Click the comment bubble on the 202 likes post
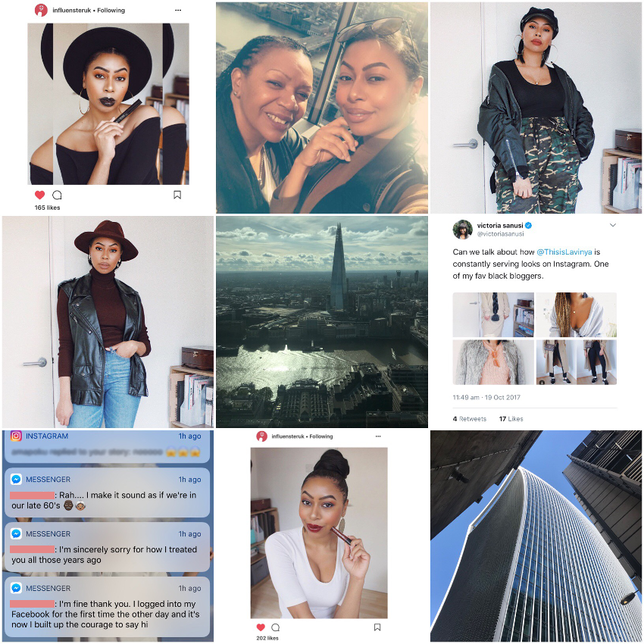Screen dimensions: 644x644 pos(276,627)
